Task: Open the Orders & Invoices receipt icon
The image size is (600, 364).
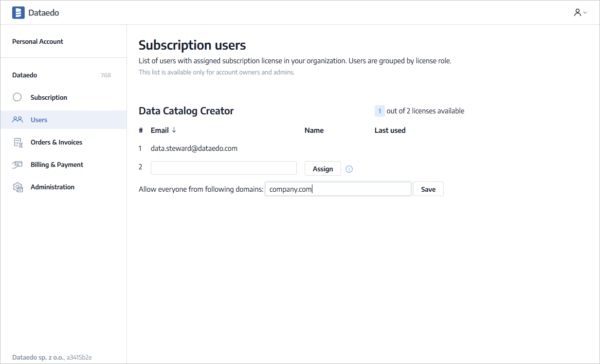Action: (x=18, y=143)
